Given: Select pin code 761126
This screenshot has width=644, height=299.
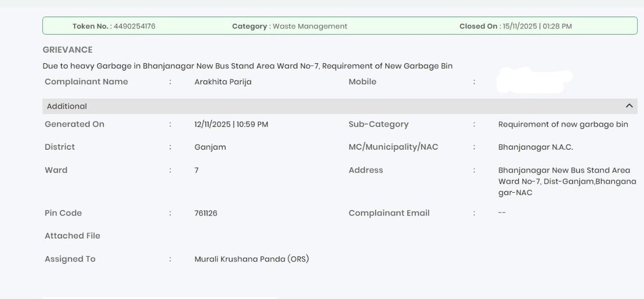Looking at the screenshot, I should click(206, 213).
